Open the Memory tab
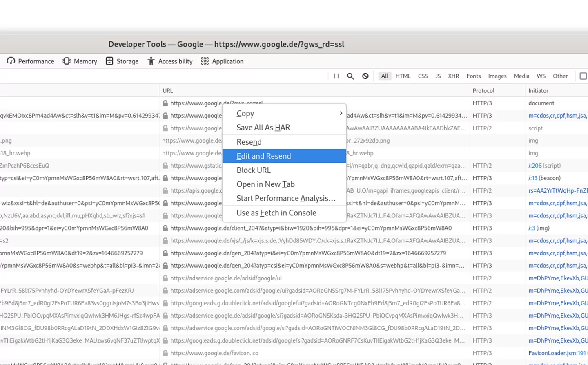The image size is (588, 365). pos(80,61)
